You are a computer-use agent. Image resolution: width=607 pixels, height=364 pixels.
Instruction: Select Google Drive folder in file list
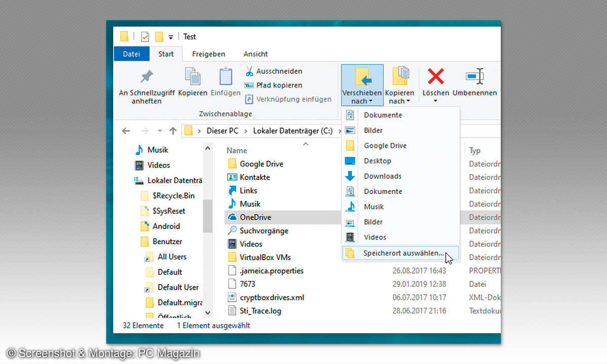[x=255, y=164]
